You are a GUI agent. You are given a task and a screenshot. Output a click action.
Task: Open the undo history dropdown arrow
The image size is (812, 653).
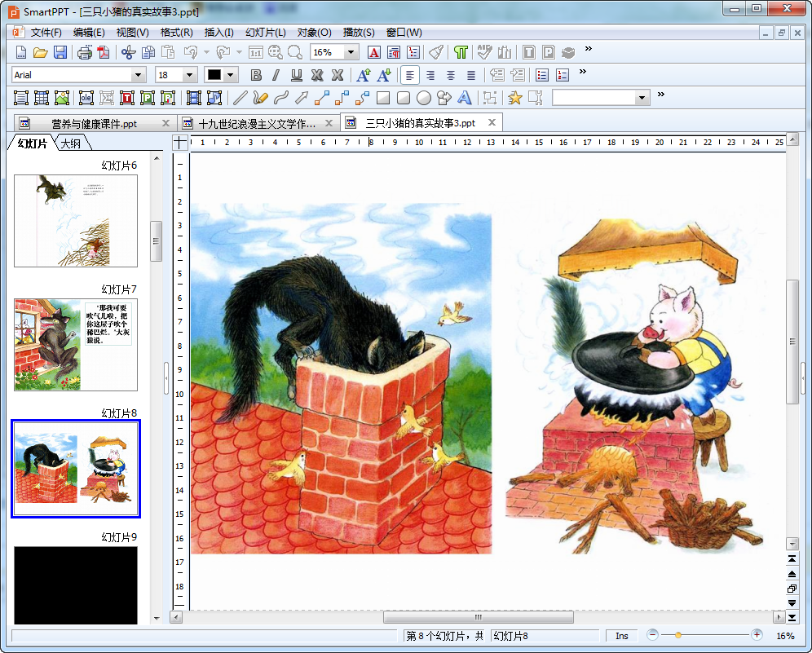click(x=206, y=52)
